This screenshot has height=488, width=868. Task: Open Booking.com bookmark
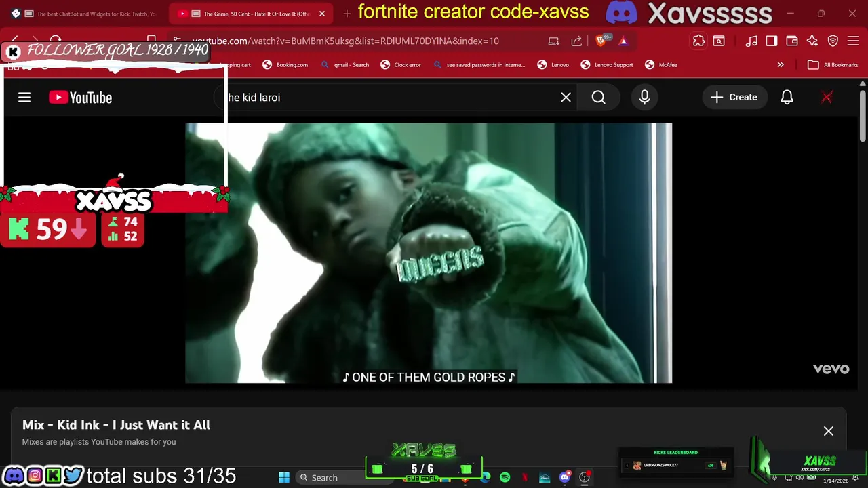point(285,65)
